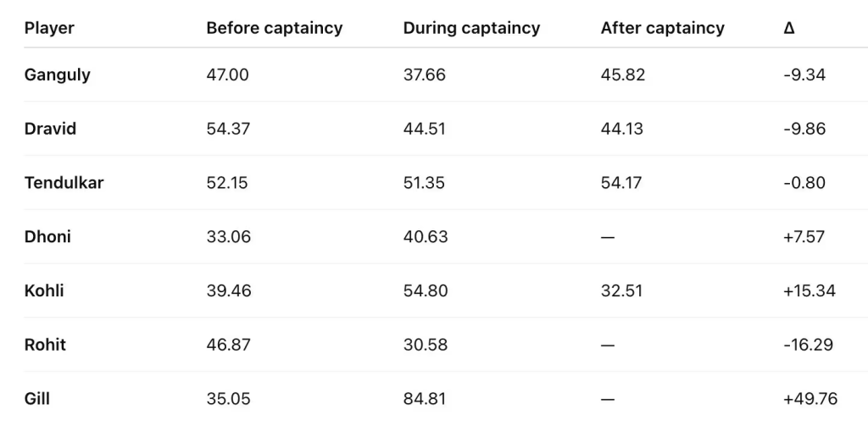Click Dravid's 44.13 after captaincy value
Screen dimensions: 868x426
click(x=621, y=129)
